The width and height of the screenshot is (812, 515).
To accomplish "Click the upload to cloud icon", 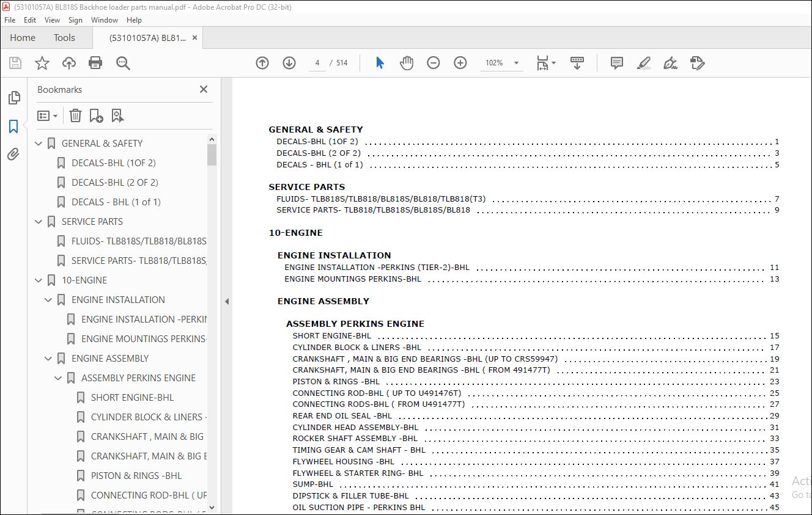I will [69, 63].
